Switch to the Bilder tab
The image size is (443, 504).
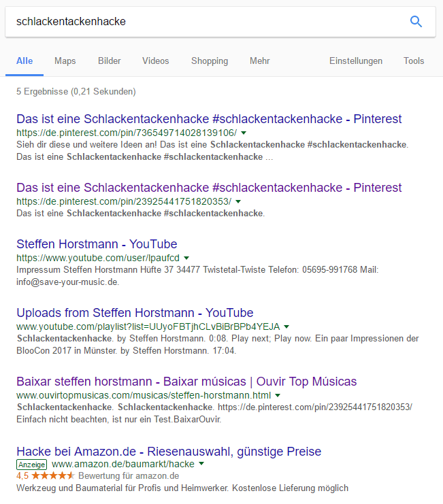point(110,61)
